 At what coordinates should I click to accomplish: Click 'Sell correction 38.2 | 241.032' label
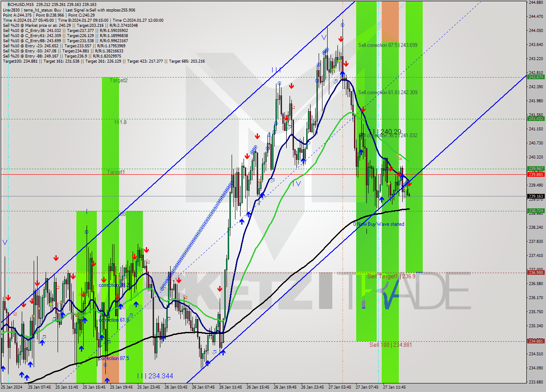(x=388, y=135)
